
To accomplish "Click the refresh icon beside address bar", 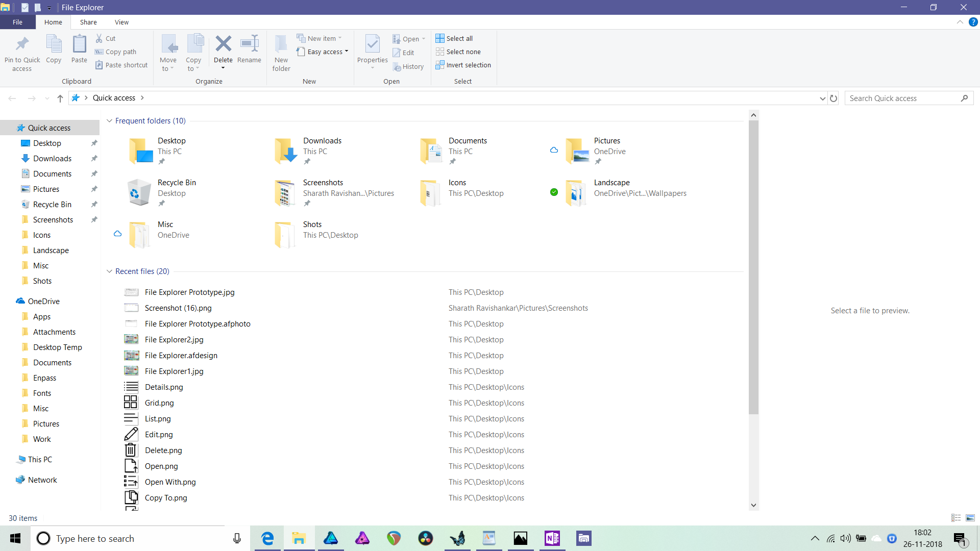I will tap(834, 98).
